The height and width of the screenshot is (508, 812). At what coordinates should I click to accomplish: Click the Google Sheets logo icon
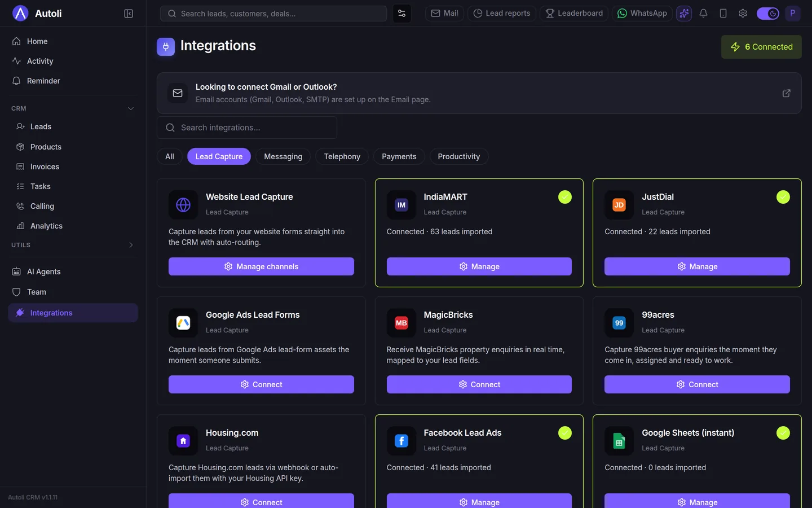click(619, 441)
